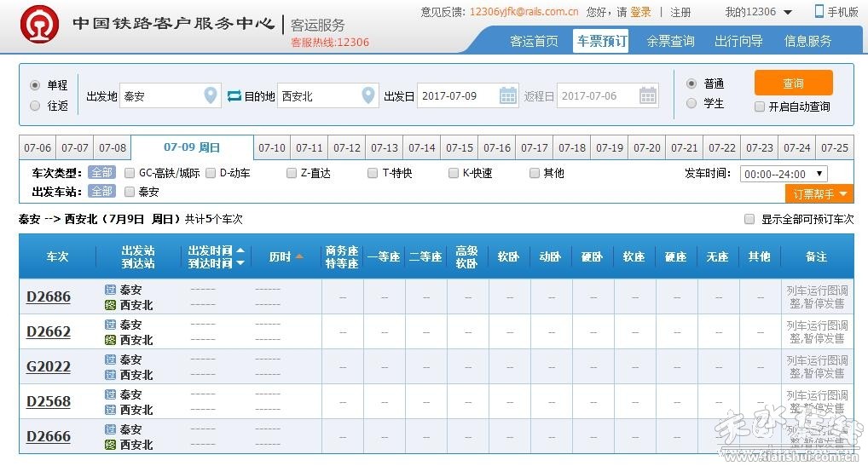Open the departure date calendar icon
Image resolution: width=868 pixels, height=466 pixels.
[x=508, y=95]
